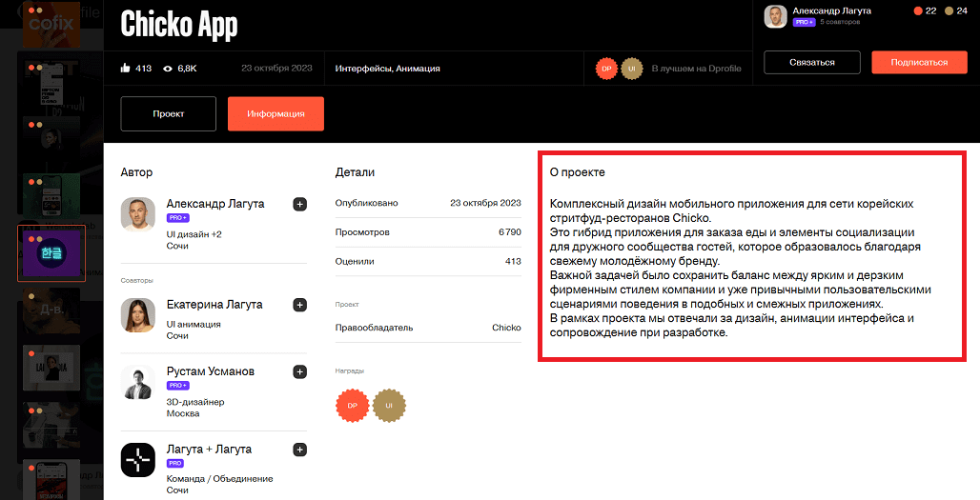Click the Подписаться button
The width and height of the screenshot is (980, 500).
(919, 63)
